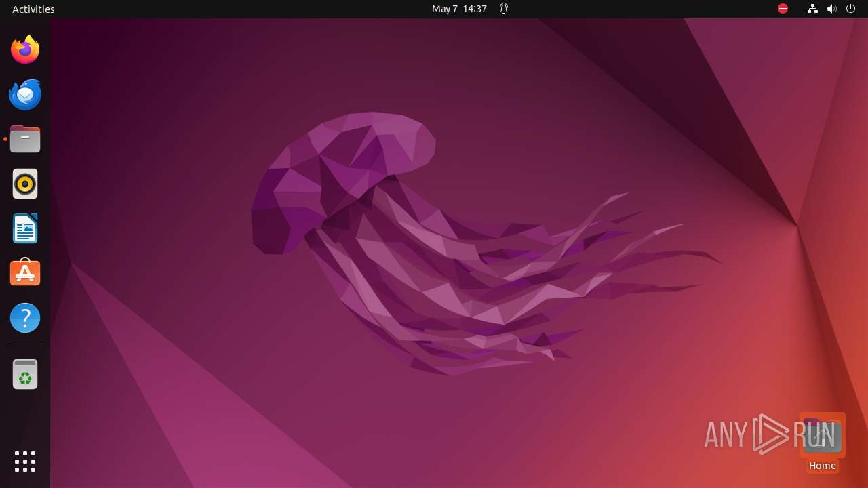This screenshot has height=488, width=868.
Task: Open Firefox from the dock
Action: pos(25,49)
